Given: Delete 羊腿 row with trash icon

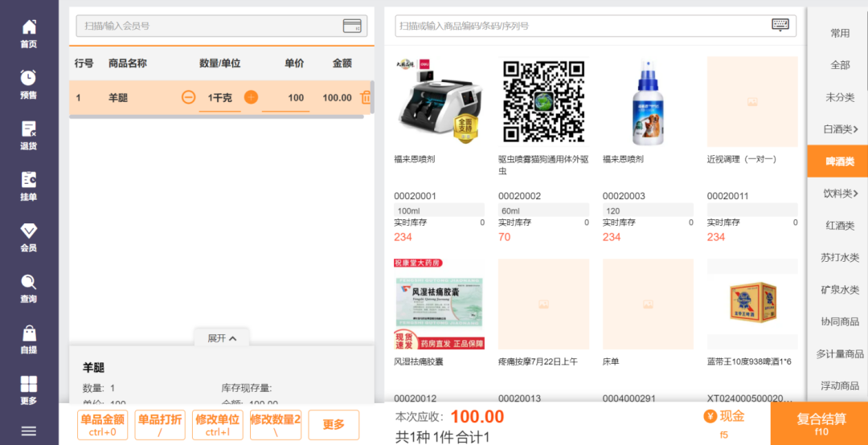Looking at the screenshot, I should [x=366, y=97].
